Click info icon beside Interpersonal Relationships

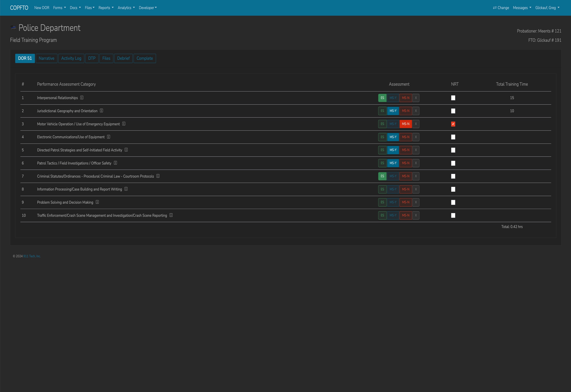tap(82, 98)
